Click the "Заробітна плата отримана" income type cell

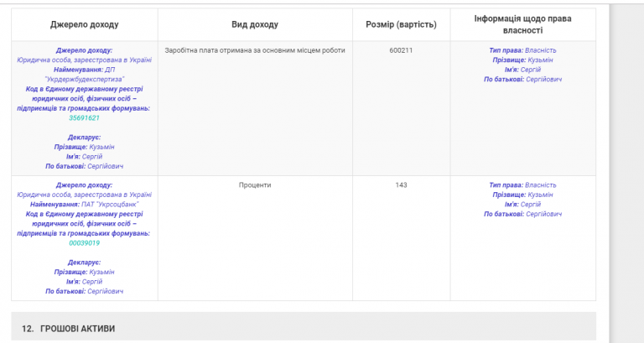[255, 50]
